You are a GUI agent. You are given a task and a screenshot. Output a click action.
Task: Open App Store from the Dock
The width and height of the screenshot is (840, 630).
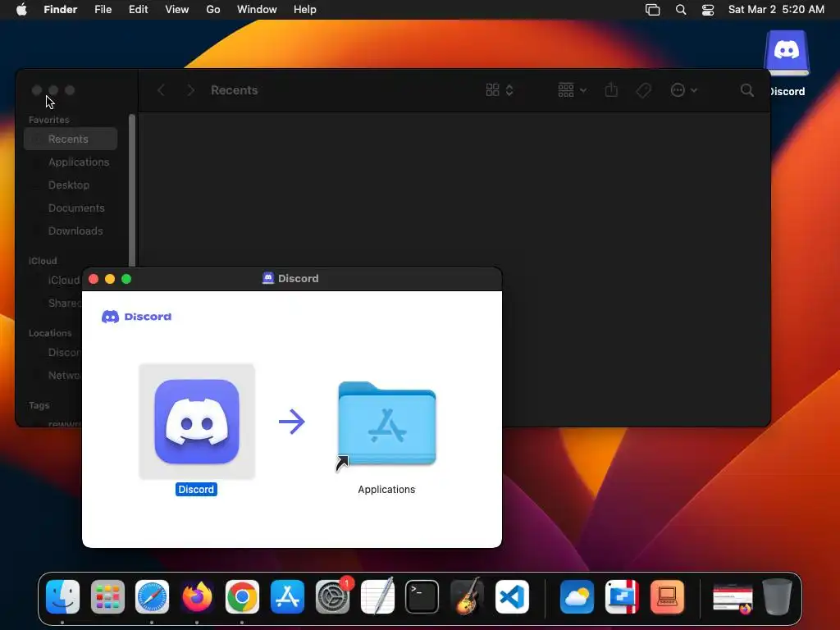[287, 597]
